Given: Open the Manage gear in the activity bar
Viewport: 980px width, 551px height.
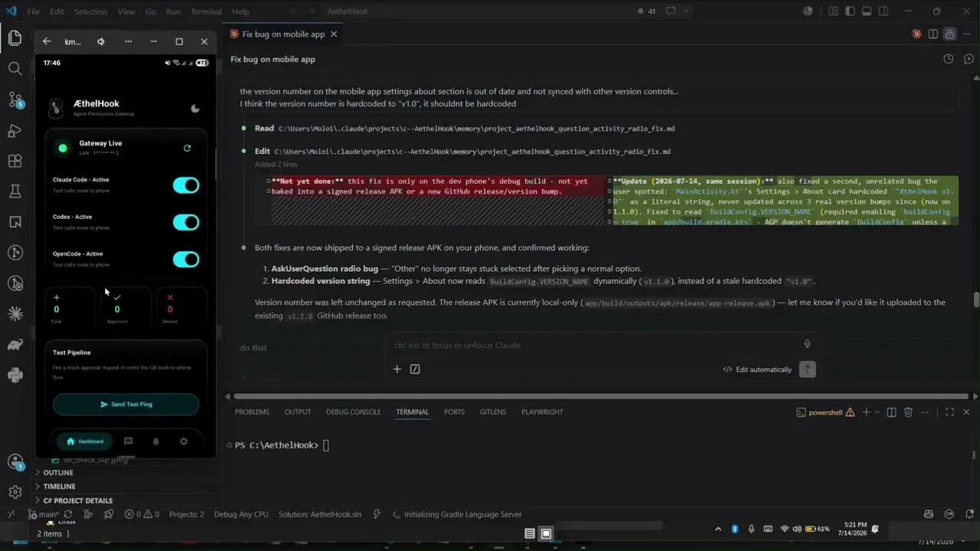Looking at the screenshot, I should [15, 492].
